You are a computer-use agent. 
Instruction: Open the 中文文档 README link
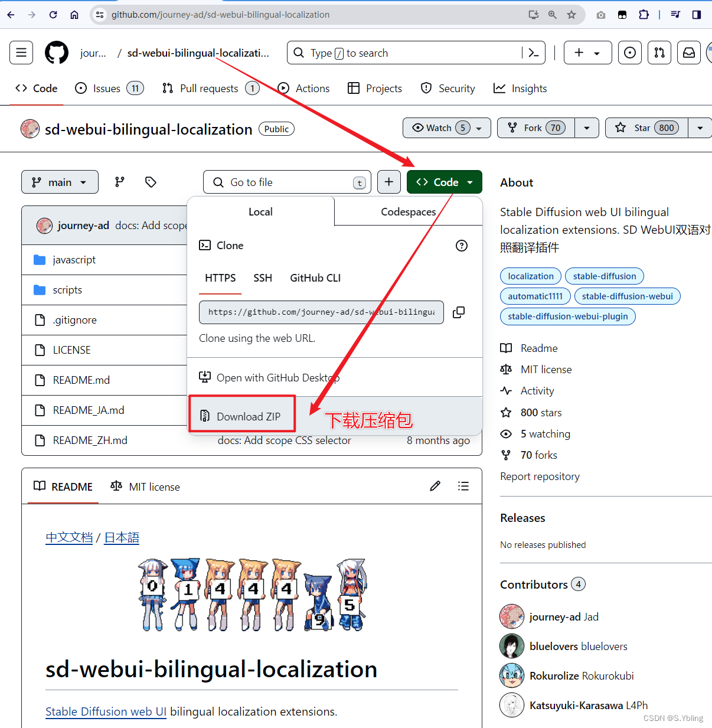click(x=69, y=538)
